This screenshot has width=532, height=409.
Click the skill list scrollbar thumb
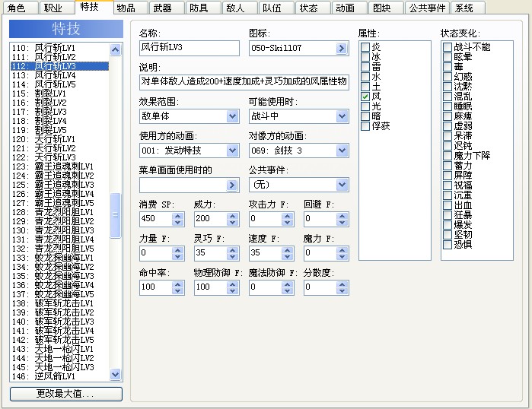point(116,215)
